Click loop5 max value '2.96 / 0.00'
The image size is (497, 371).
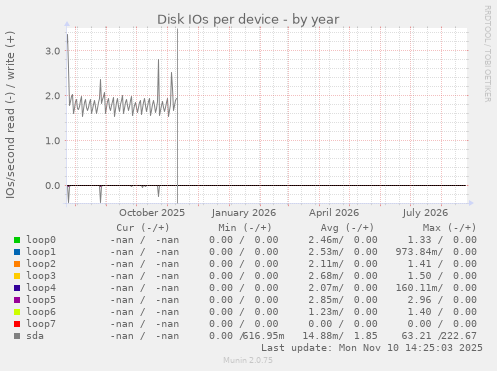[442, 300]
